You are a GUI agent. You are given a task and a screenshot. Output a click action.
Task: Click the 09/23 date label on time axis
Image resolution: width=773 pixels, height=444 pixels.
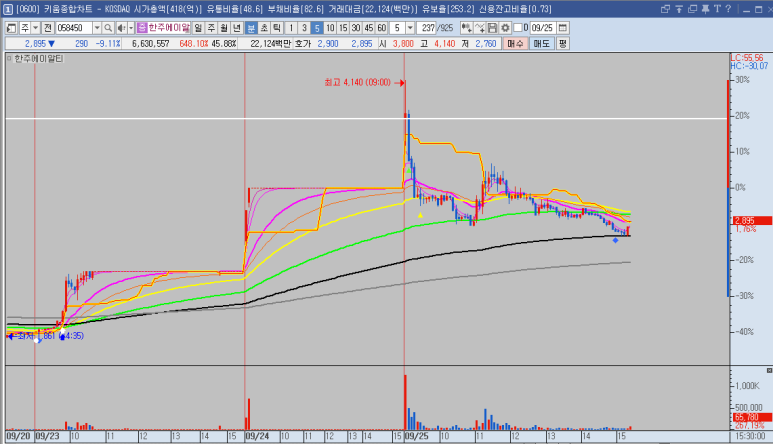click(x=47, y=437)
